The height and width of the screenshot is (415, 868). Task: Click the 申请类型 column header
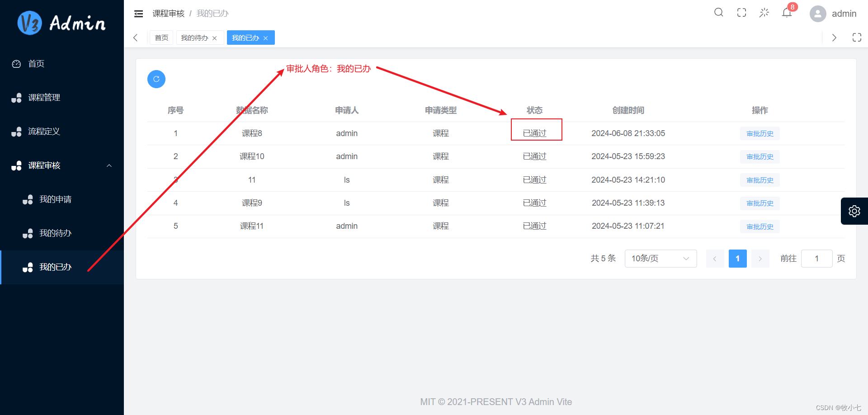441,110
